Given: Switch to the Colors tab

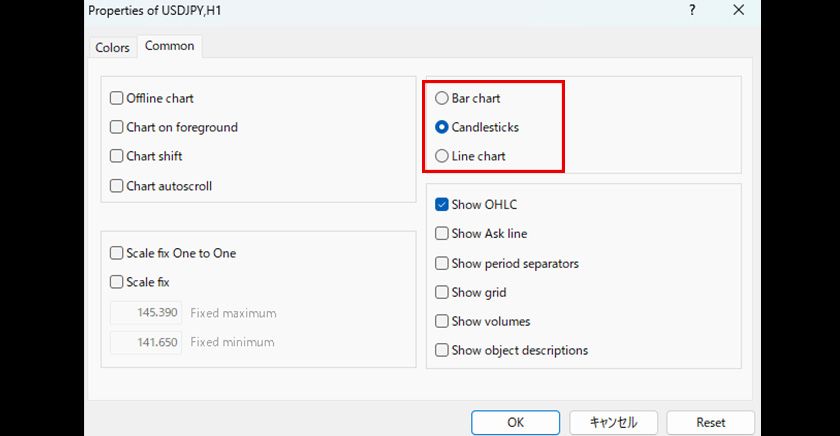Looking at the screenshot, I should pos(112,47).
